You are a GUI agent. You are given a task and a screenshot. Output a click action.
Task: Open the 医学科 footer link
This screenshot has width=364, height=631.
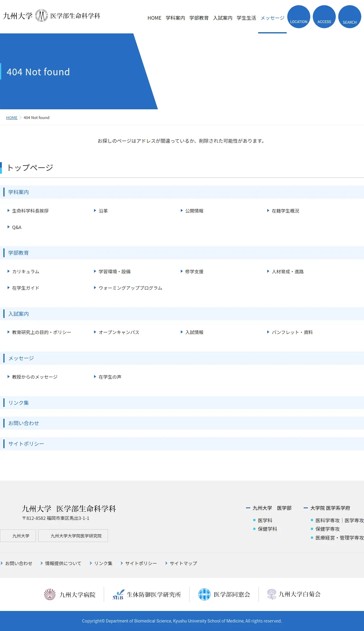tap(265, 520)
